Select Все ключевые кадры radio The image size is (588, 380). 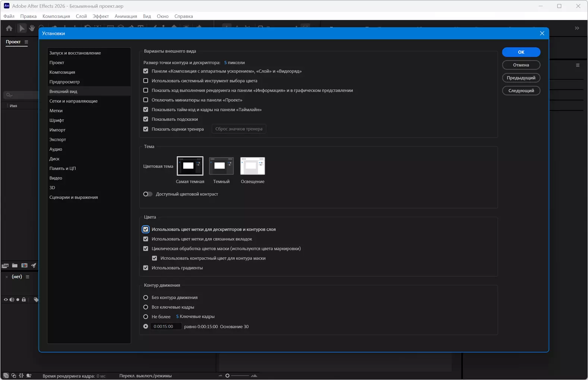[146, 307]
